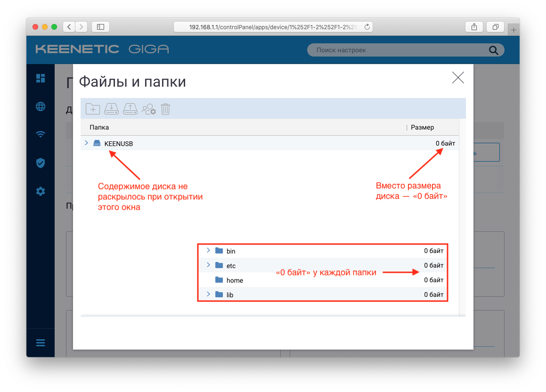Toggle the hamburger menu at the sidebar bottom
The width and height of the screenshot is (546, 392).
pyautogui.click(x=41, y=343)
